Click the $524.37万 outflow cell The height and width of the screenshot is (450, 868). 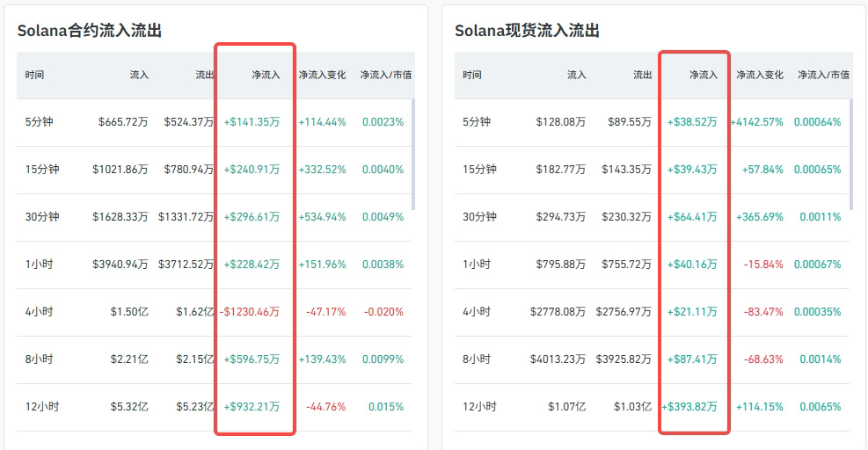click(189, 122)
